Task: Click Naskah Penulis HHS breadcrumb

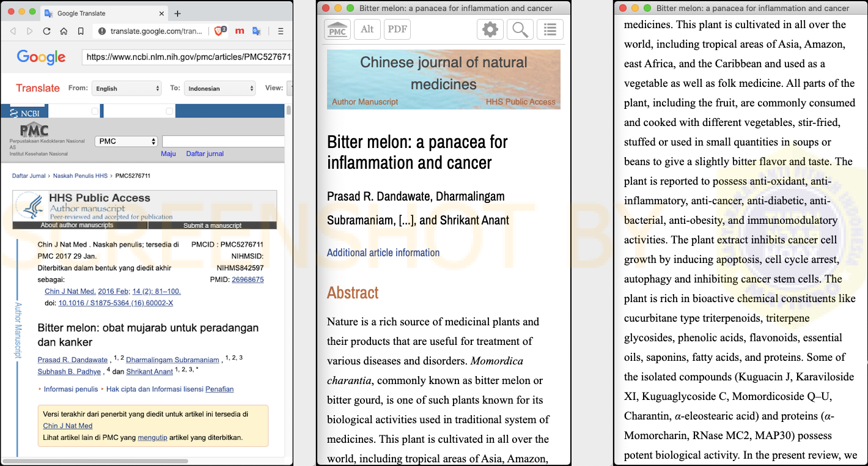Action: click(x=81, y=176)
